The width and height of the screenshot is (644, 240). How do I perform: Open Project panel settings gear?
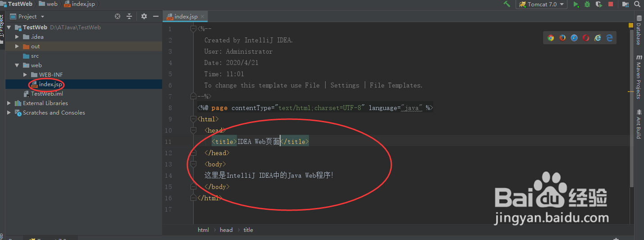144,16
